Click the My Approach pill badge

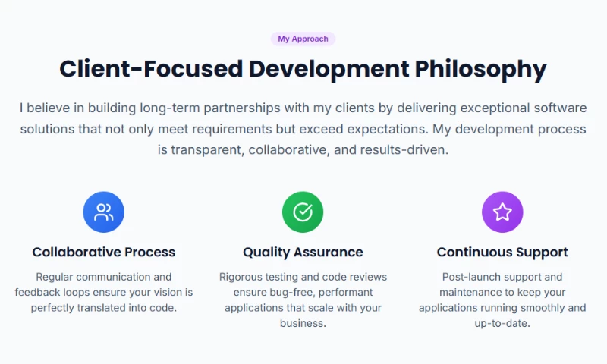pyautogui.click(x=303, y=39)
